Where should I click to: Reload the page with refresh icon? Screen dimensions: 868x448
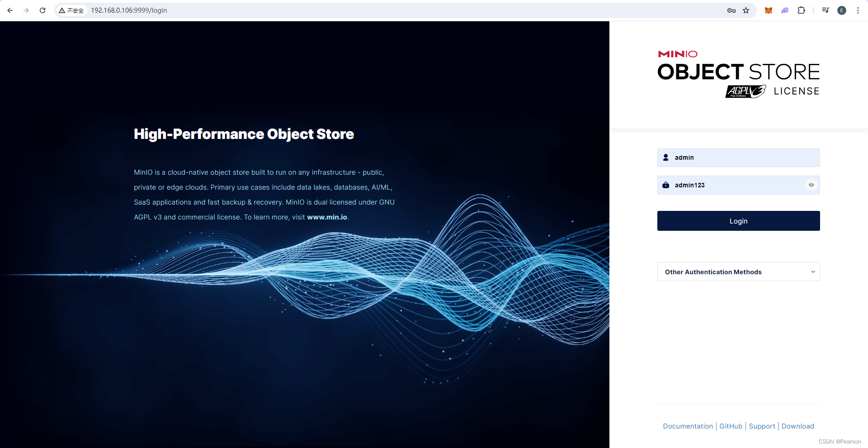(x=42, y=10)
